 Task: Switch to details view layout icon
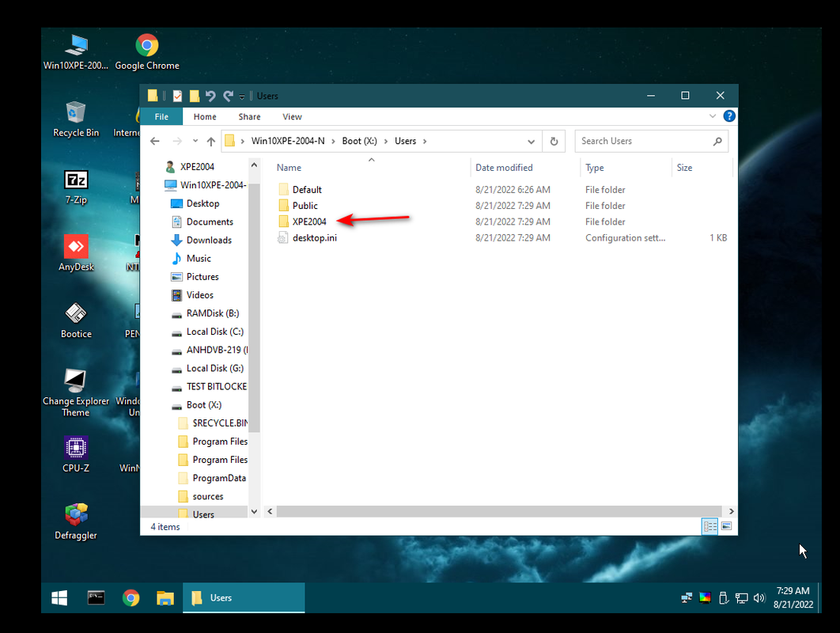click(709, 526)
